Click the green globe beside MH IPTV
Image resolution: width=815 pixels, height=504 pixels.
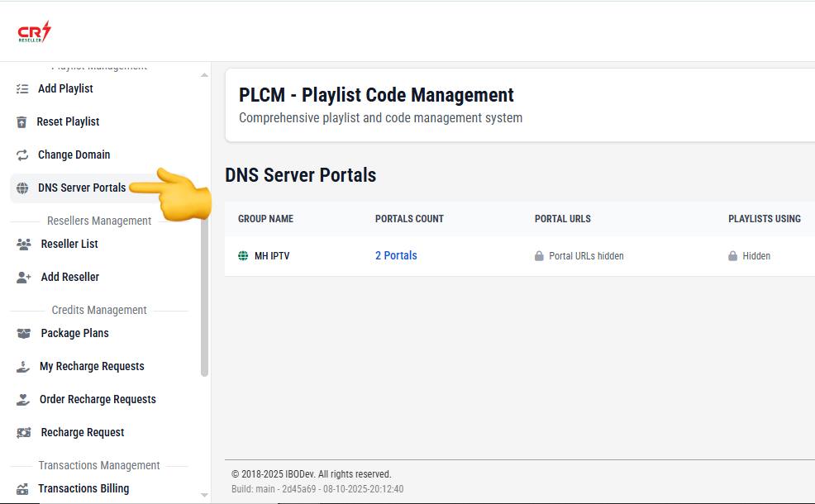click(243, 256)
